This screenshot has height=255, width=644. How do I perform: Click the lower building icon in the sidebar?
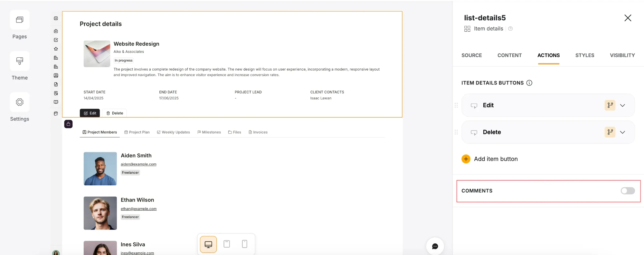[x=56, y=67]
